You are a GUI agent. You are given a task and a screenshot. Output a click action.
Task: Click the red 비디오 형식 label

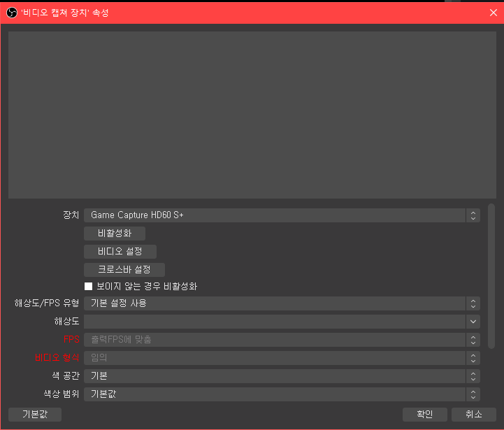click(x=57, y=358)
